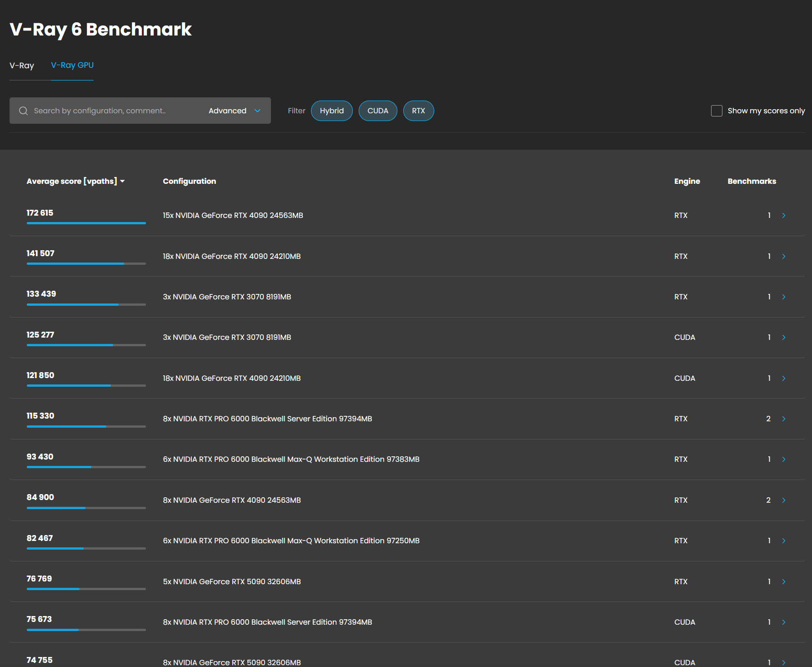Screen dimensions: 812x667
Task: Open details arrow for 84 900 row
Action: pyautogui.click(x=784, y=500)
